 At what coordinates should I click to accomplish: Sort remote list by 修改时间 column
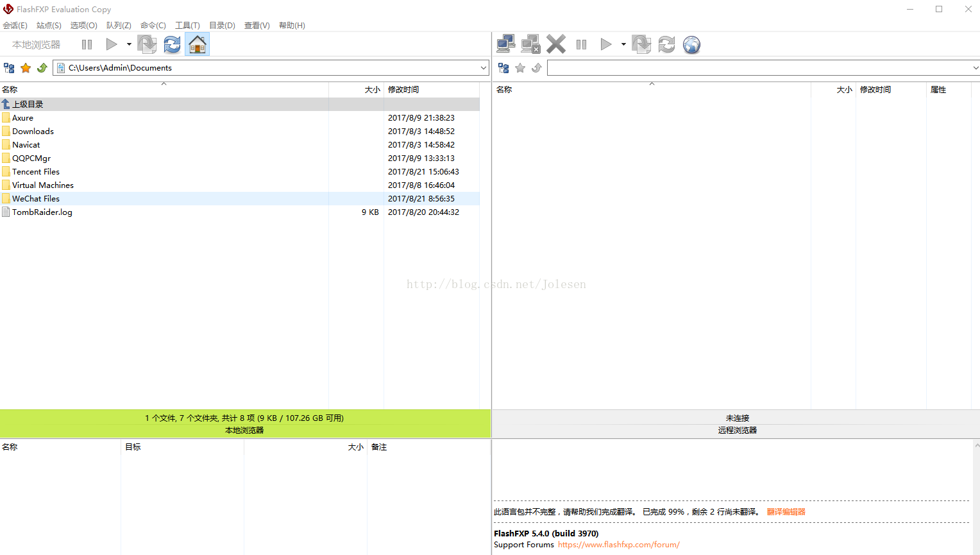click(x=891, y=90)
